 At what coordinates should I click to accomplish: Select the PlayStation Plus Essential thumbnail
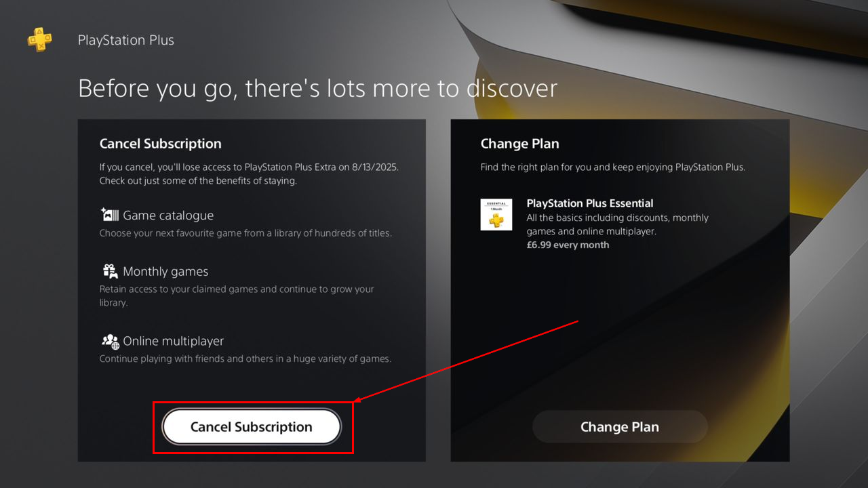pyautogui.click(x=496, y=214)
